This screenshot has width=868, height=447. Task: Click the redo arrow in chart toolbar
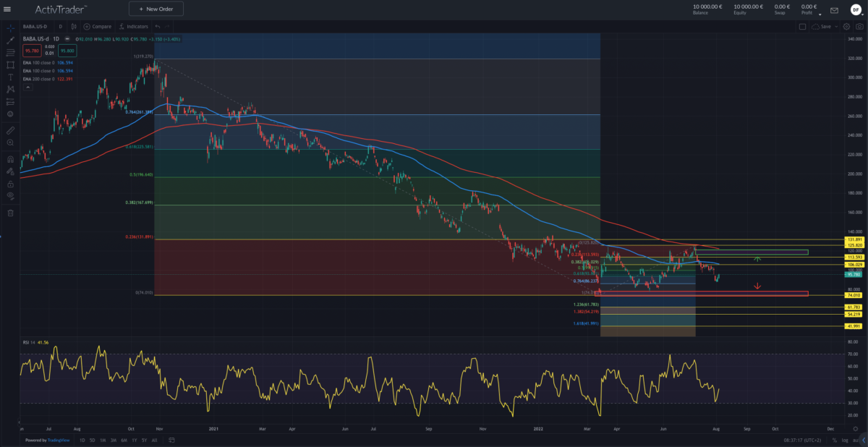coord(168,27)
